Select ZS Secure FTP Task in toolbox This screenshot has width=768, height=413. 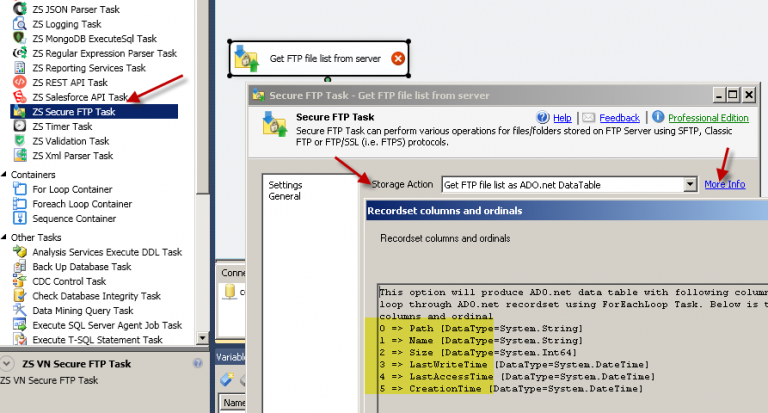(x=73, y=112)
